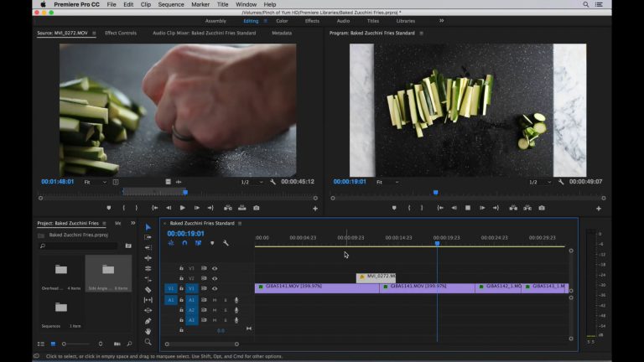This screenshot has width=644, height=362.
Task: Play the Source monitor clip
Action: (x=182, y=208)
